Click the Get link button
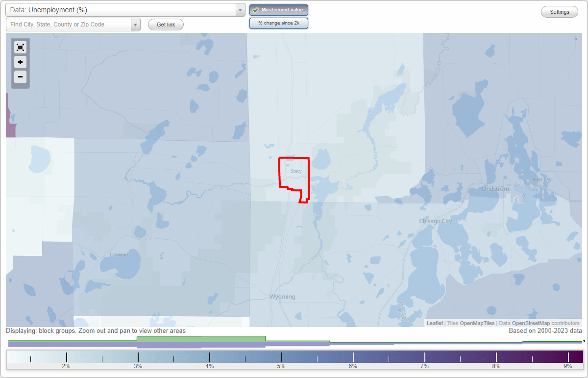This screenshot has width=588, height=378. 166,25
